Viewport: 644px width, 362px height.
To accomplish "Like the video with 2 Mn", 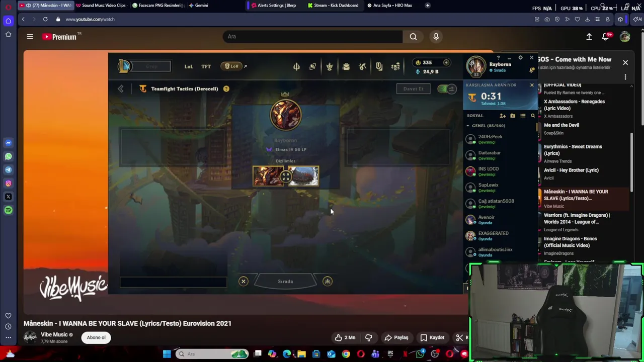I will [x=345, y=338].
